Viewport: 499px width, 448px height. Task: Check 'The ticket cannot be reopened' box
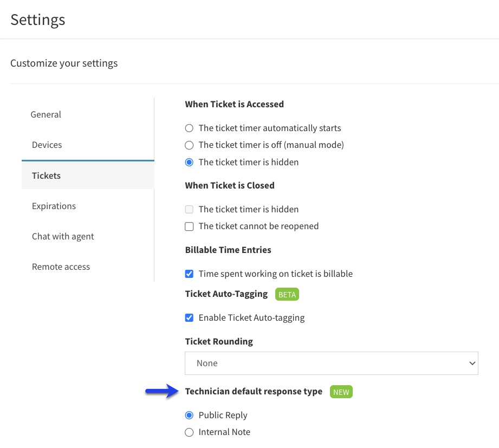pyautogui.click(x=189, y=226)
